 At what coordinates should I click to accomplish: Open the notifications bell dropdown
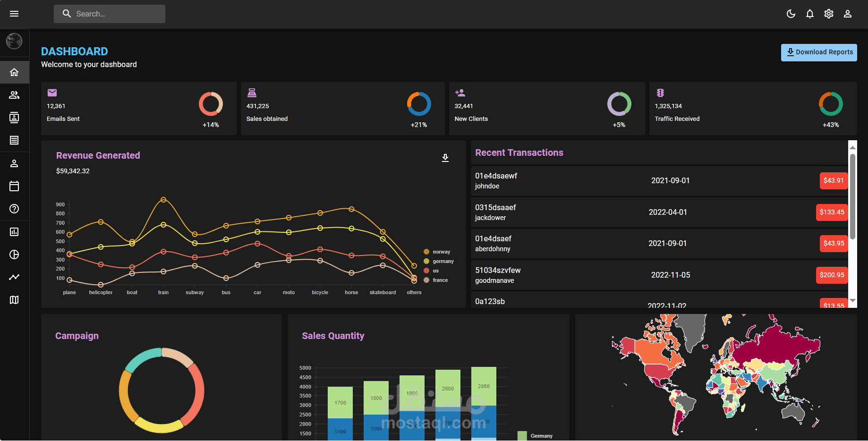[810, 14]
